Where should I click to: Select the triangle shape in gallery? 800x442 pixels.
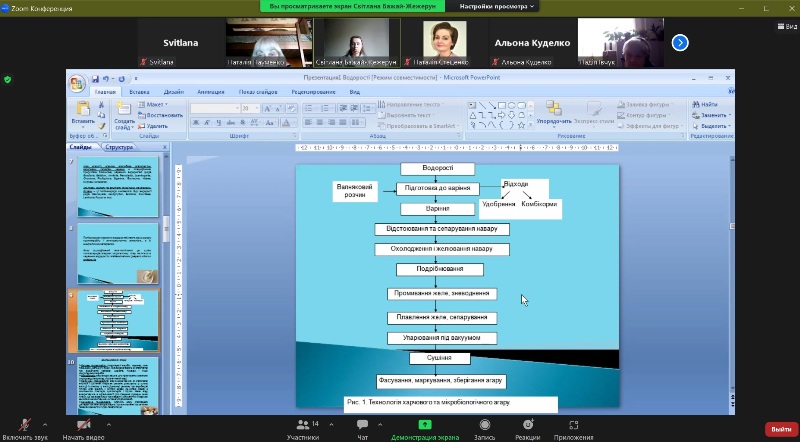(472, 115)
